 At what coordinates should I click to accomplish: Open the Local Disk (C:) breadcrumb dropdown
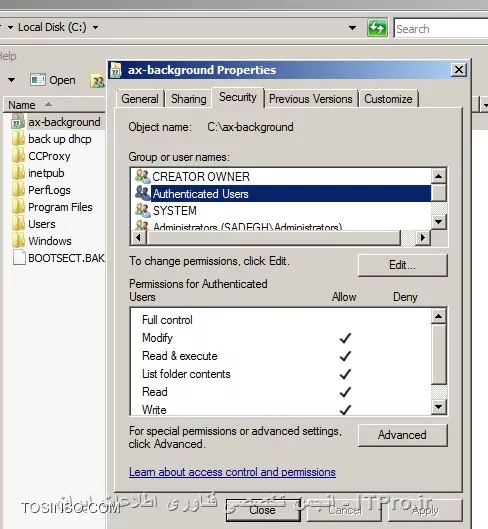tap(96, 27)
